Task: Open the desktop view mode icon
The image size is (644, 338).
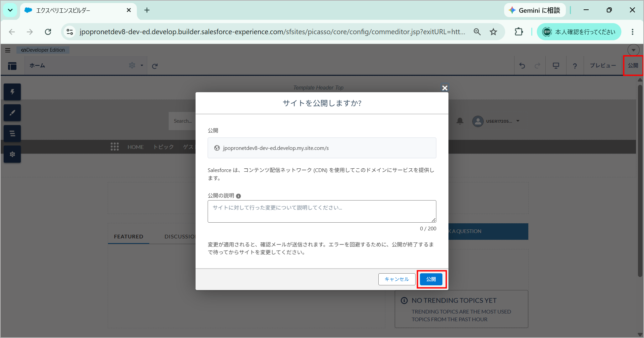Action: pos(556,66)
